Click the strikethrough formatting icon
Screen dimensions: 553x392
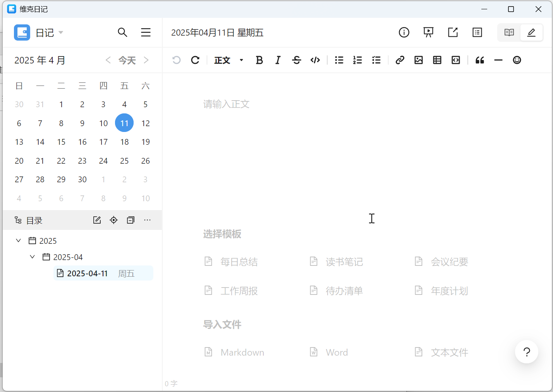point(297,60)
